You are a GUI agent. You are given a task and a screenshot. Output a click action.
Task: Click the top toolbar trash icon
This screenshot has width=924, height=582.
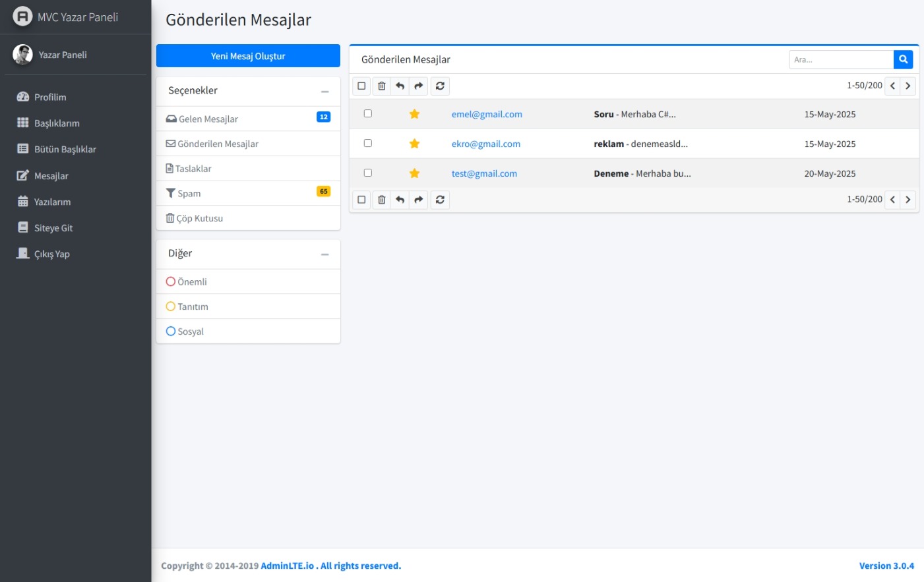pos(381,86)
